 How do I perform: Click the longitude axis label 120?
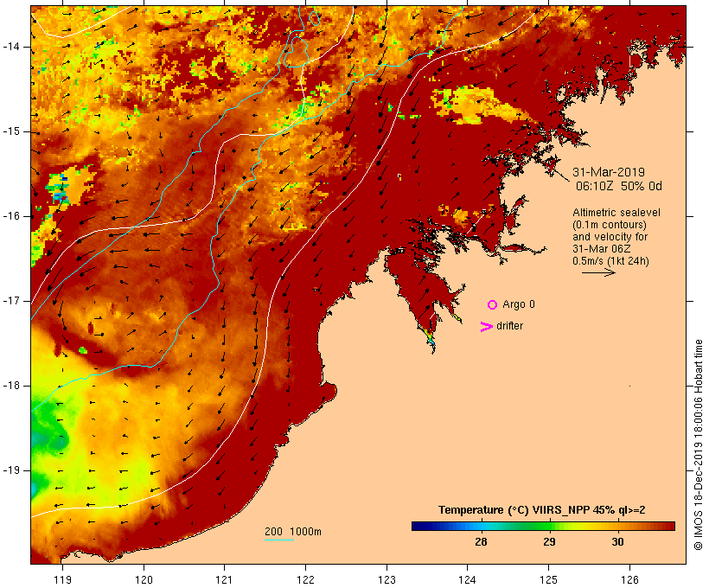point(144,579)
